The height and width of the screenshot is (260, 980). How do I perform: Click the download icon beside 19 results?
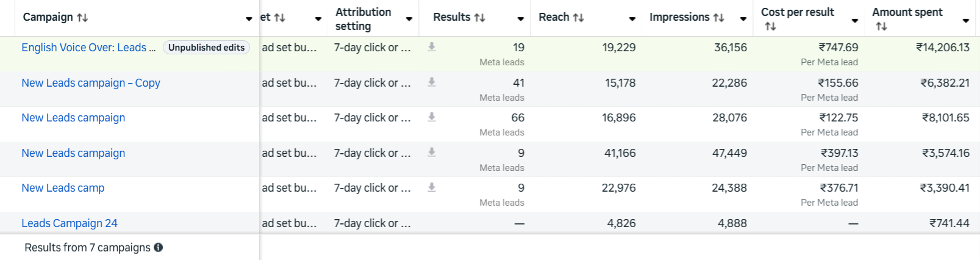432,47
